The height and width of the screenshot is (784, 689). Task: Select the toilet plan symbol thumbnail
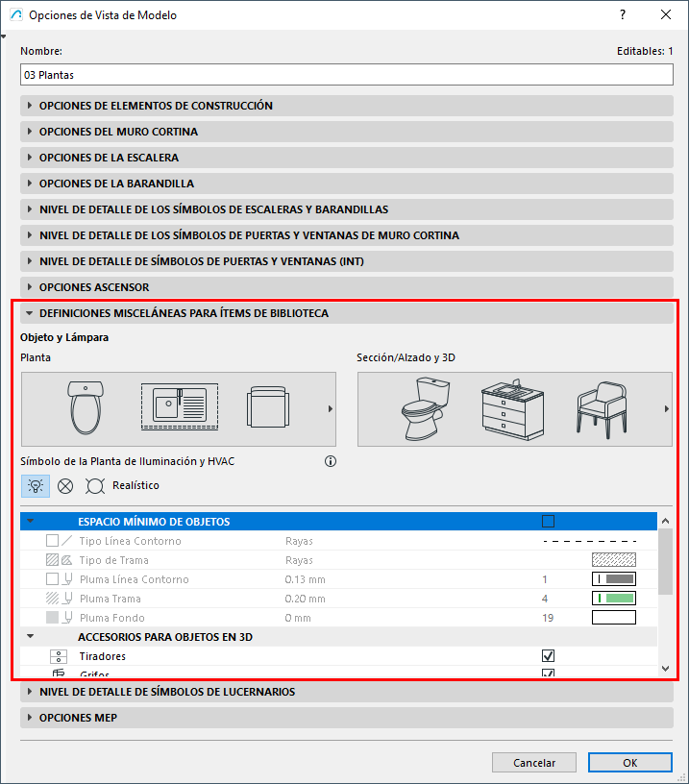tap(86, 408)
